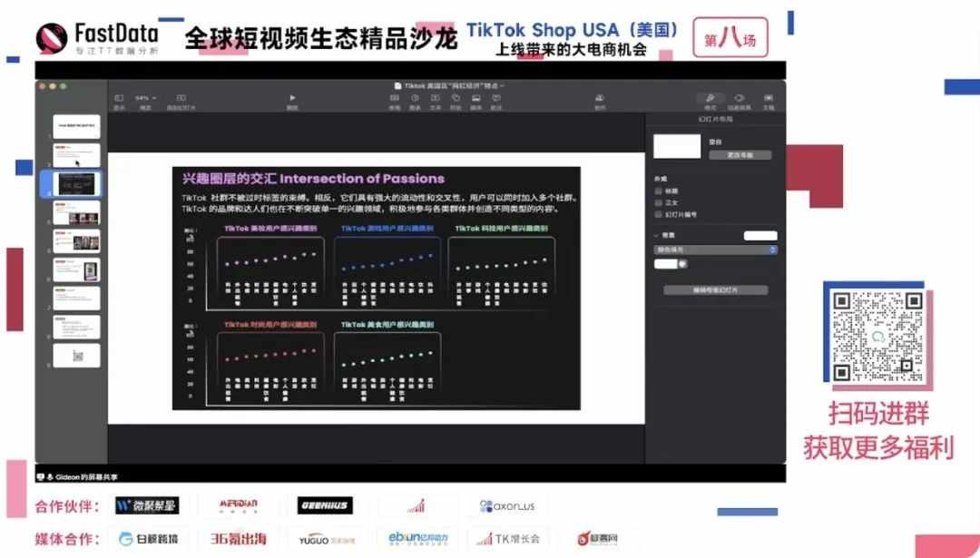Open the Animate inspector icon

coord(740,98)
